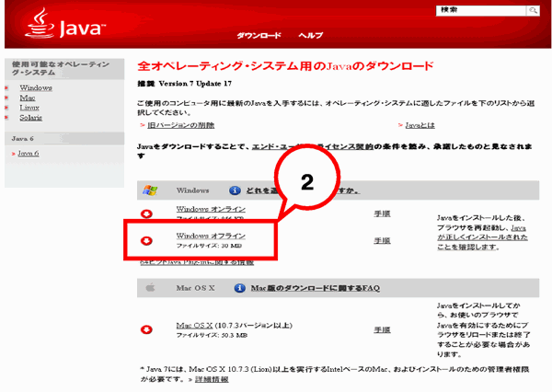The width and height of the screenshot is (552, 392).
Task: Click the Java 6 sidebar section heading
Action: [22, 138]
